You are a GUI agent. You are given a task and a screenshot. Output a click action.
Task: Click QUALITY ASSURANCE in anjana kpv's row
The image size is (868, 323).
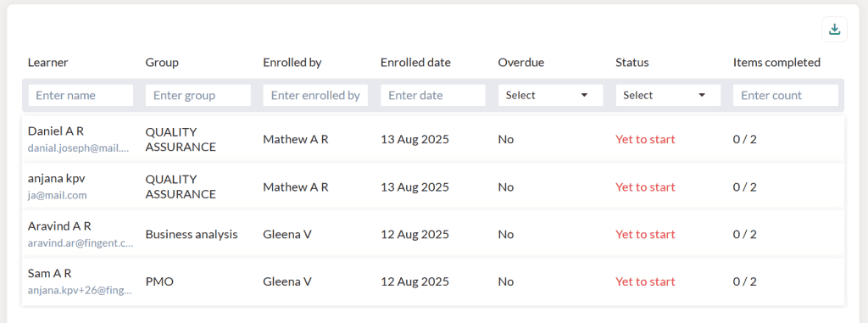point(181,187)
